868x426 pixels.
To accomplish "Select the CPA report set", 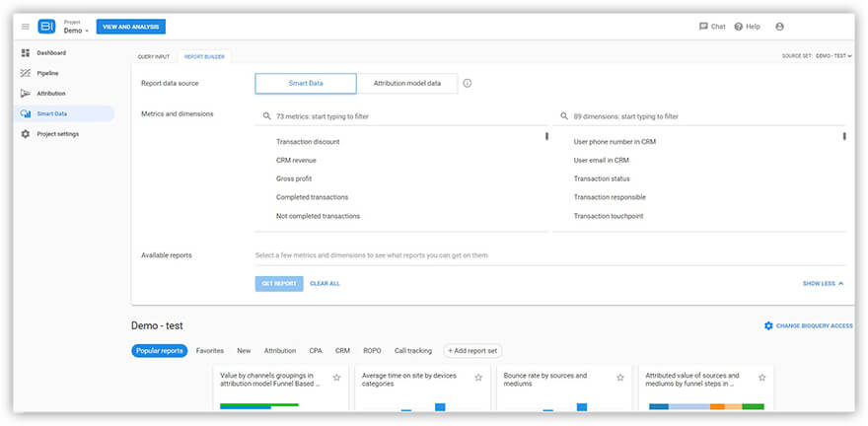I will 316,351.
